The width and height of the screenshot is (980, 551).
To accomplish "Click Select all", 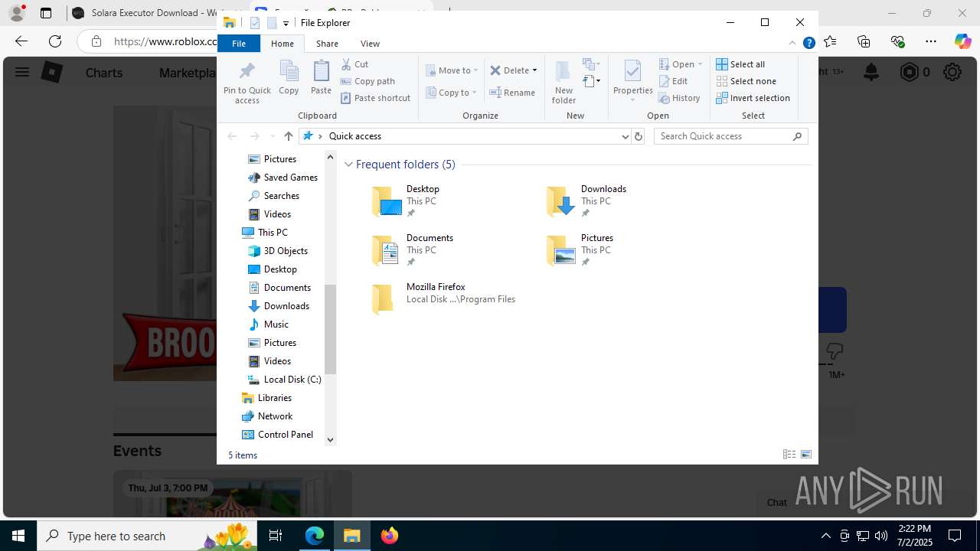I will pyautogui.click(x=740, y=64).
